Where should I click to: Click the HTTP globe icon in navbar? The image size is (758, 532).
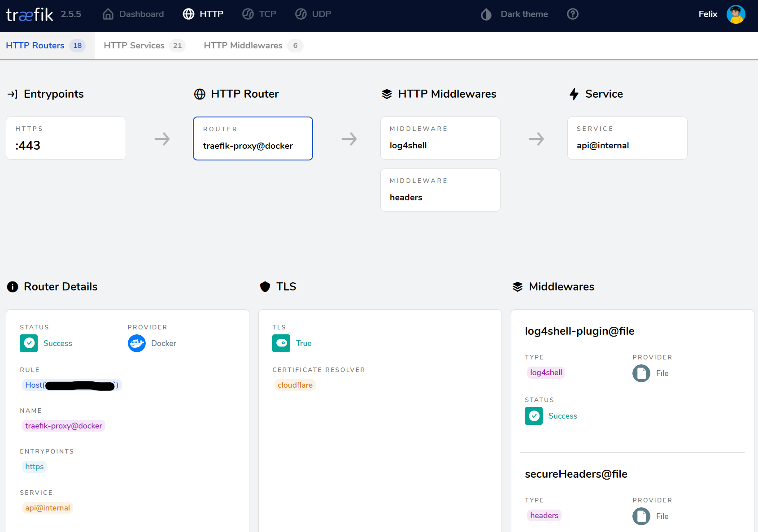(x=188, y=14)
